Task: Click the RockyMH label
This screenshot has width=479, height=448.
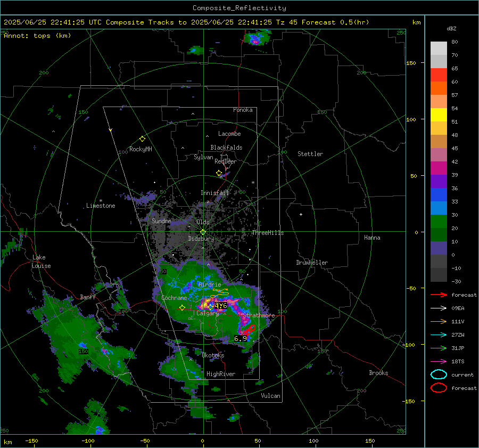Action: (141, 149)
